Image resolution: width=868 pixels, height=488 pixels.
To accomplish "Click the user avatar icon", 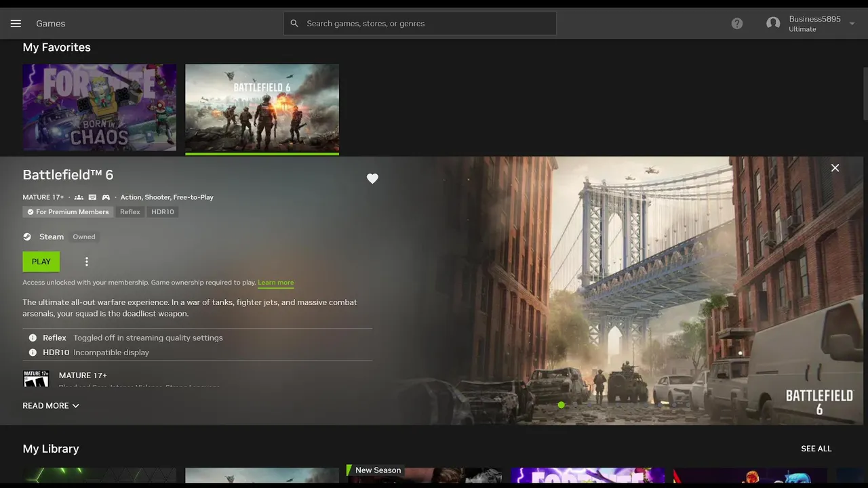I will (x=773, y=23).
